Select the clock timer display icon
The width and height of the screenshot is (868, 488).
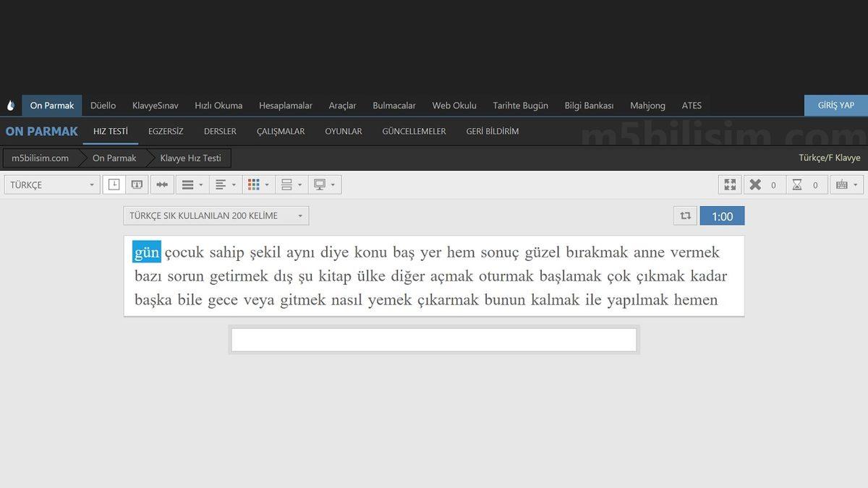click(114, 184)
